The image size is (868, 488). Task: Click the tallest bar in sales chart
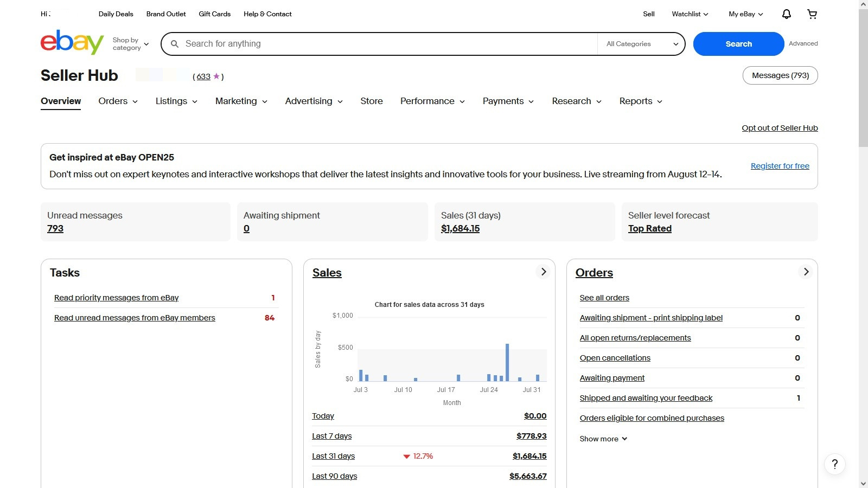[x=507, y=362]
